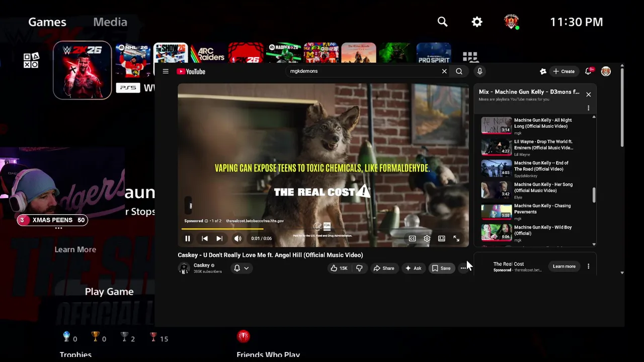
Task: Click the PlayStation Play Game button
Action: [x=109, y=292]
